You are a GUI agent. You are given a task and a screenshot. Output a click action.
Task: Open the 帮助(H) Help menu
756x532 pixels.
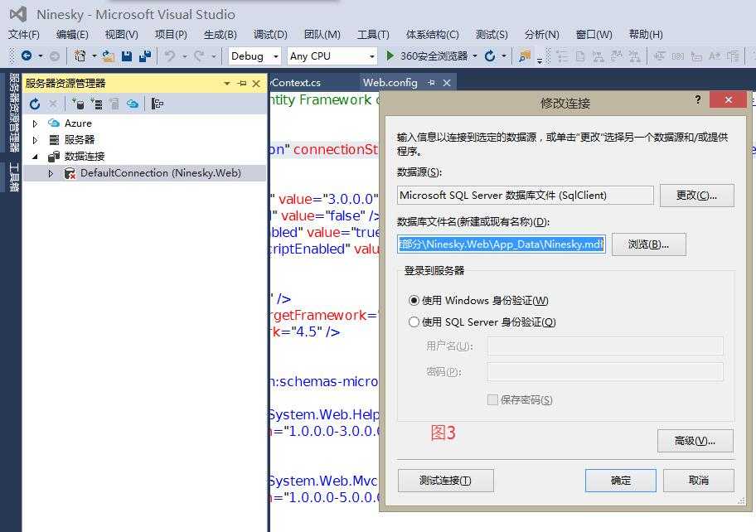click(646, 34)
